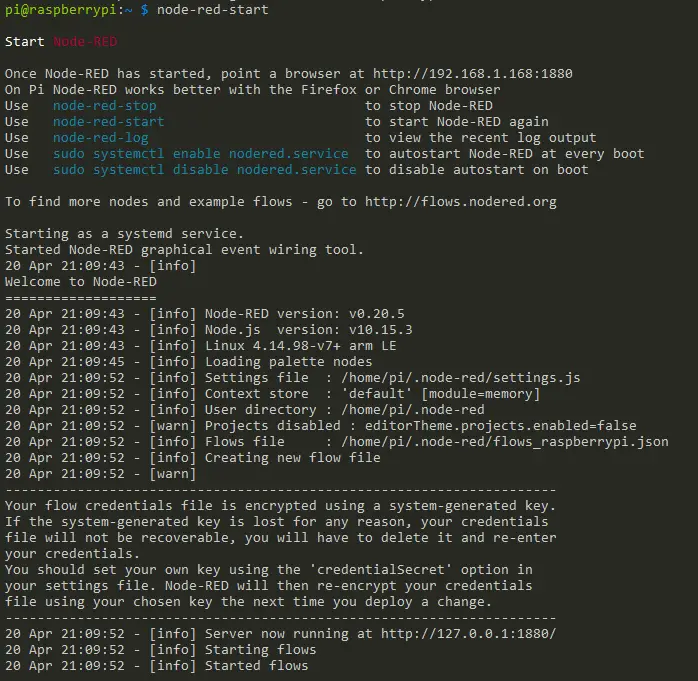Click path /home/pi/.node-red/settings.js
This screenshot has width=698, height=681.
tap(461, 378)
